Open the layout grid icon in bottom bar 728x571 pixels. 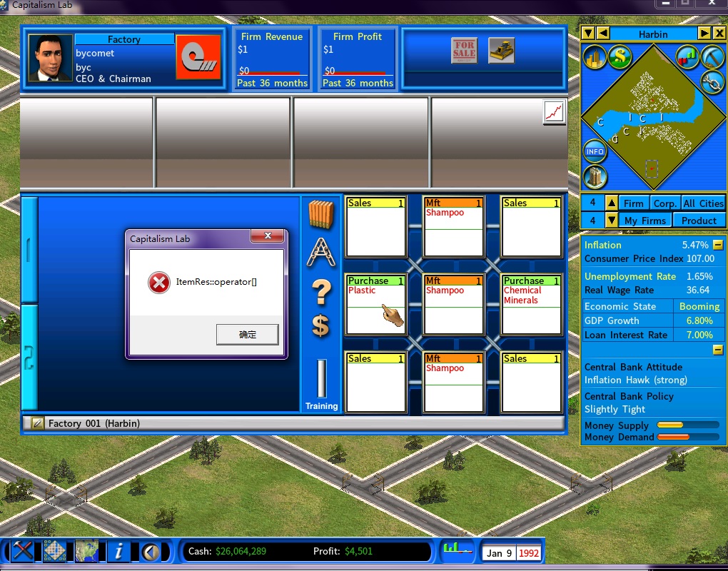(x=54, y=551)
